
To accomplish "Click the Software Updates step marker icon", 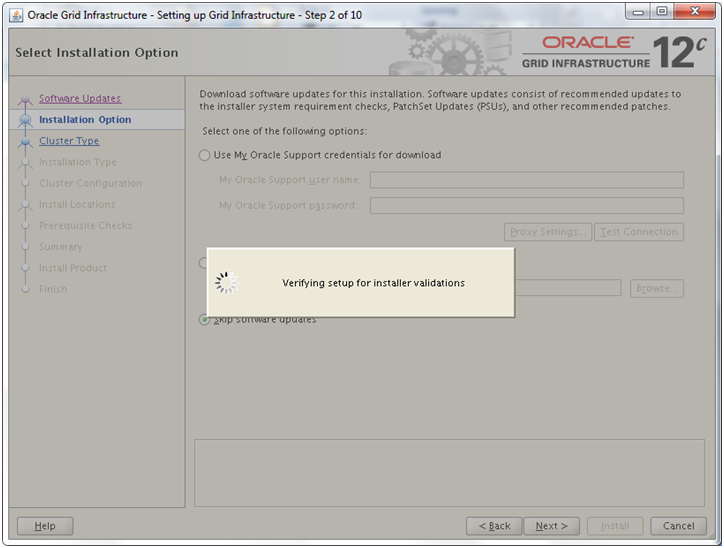I will pyautogui.click(x=25, y=99).
